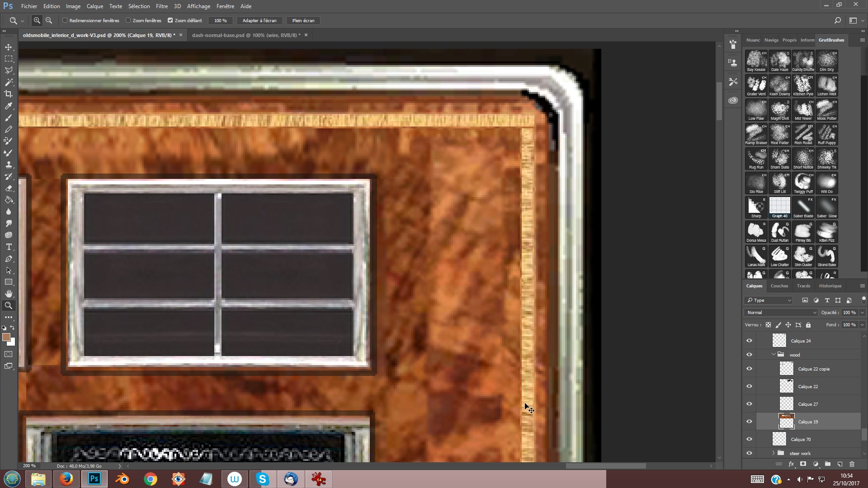Select the Move tool
The width and height of the screenshot is (868, 488).
click(9, 47)
